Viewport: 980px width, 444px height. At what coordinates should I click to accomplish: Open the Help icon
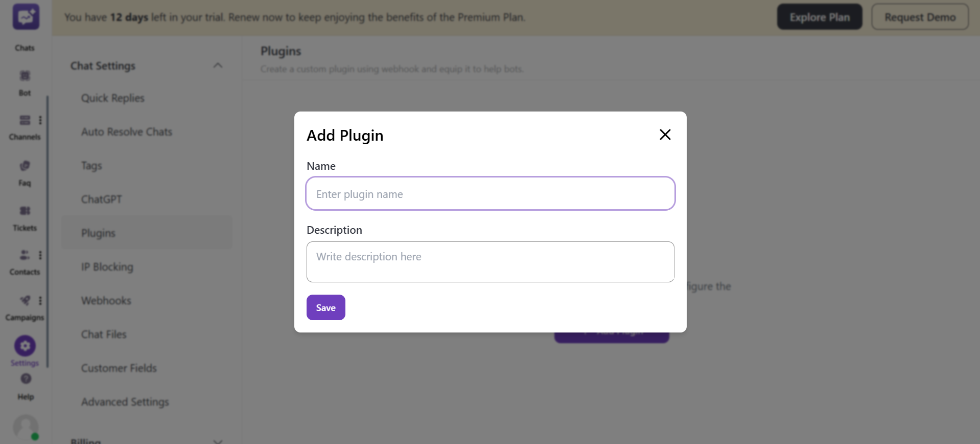point(25,379)
